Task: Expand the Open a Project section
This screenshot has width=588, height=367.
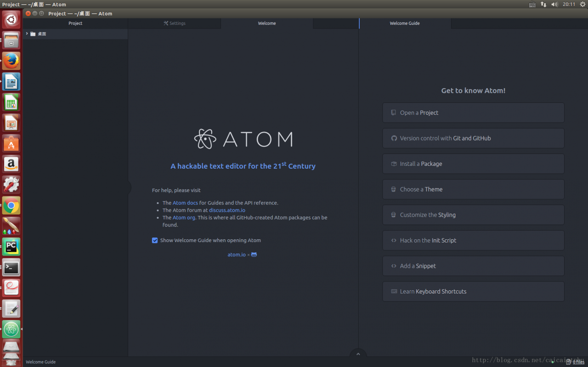Action: click(473, 113)
